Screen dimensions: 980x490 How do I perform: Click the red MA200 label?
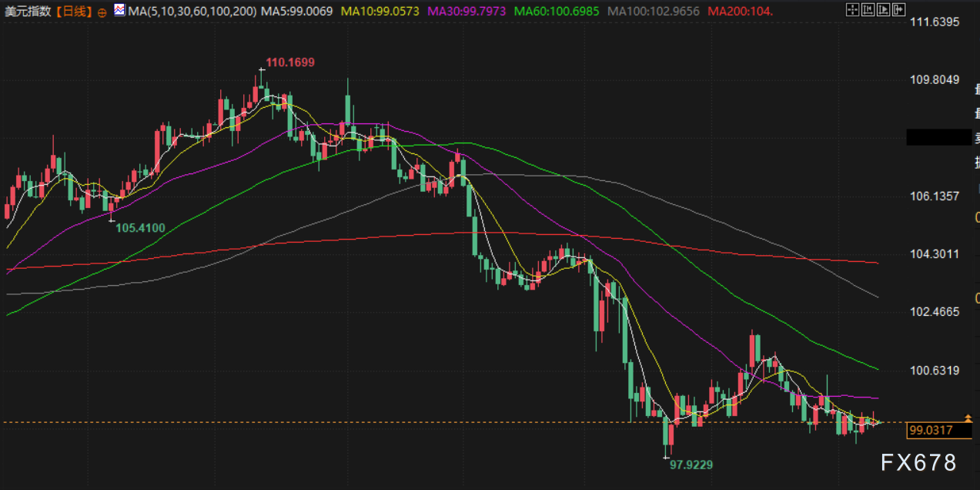[740, 12]
